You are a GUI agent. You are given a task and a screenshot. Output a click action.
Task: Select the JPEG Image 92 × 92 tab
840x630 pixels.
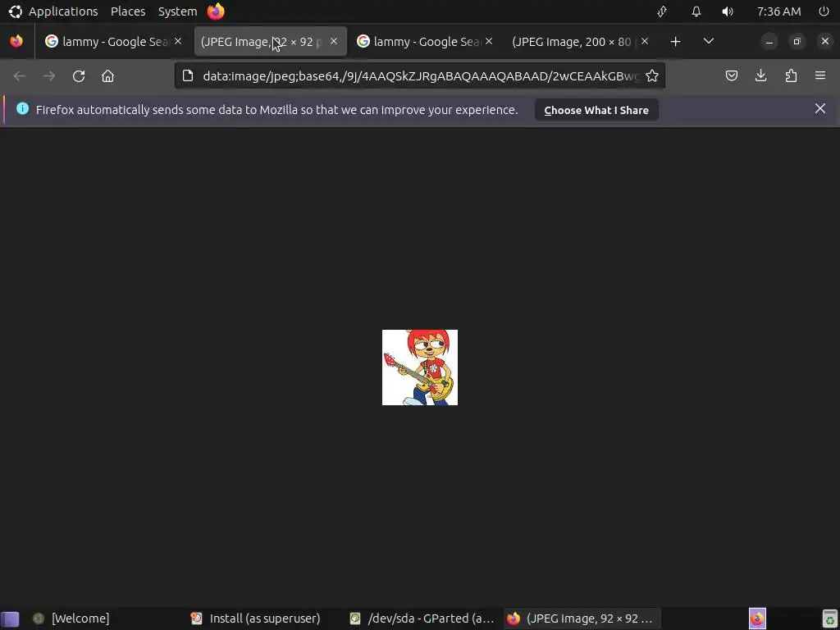click(271, 41)
